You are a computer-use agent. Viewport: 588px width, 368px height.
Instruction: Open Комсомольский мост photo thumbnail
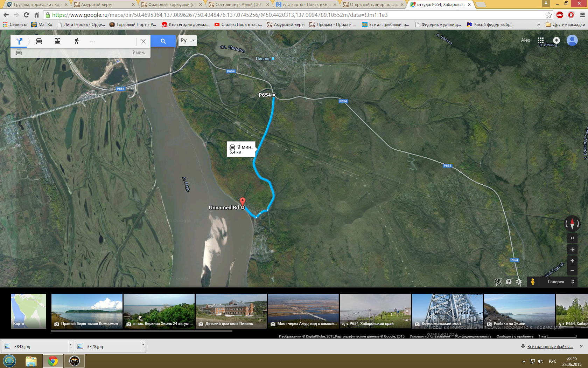tap(447, 311)
